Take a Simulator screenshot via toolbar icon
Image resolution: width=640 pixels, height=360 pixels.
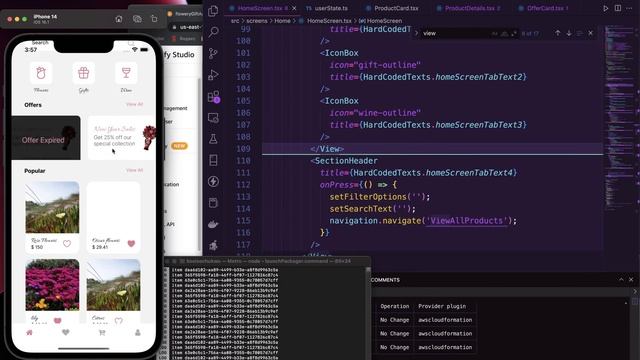[137, 19]
